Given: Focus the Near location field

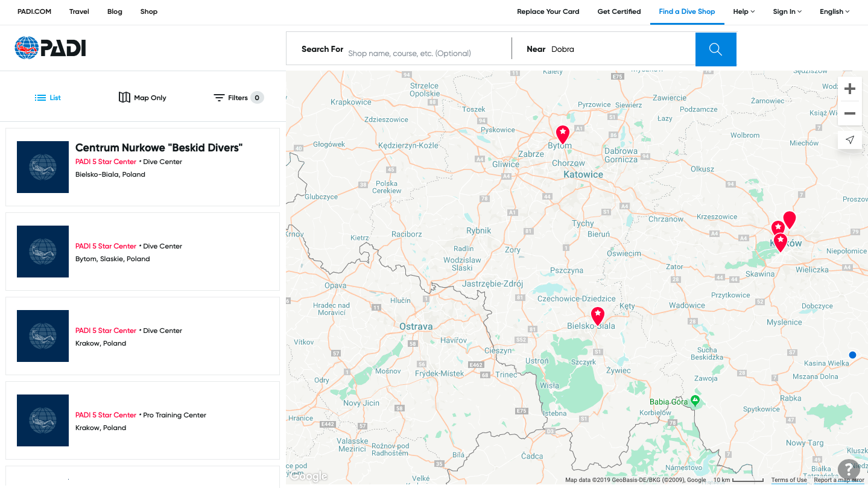Looking at the screenshot, I should click(x=620, y=49).
